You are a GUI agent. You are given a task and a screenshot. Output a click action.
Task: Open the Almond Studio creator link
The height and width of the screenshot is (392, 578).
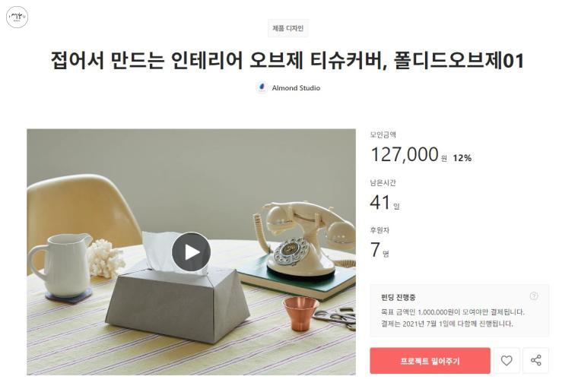pyautogui.click(x=296, y=88)
